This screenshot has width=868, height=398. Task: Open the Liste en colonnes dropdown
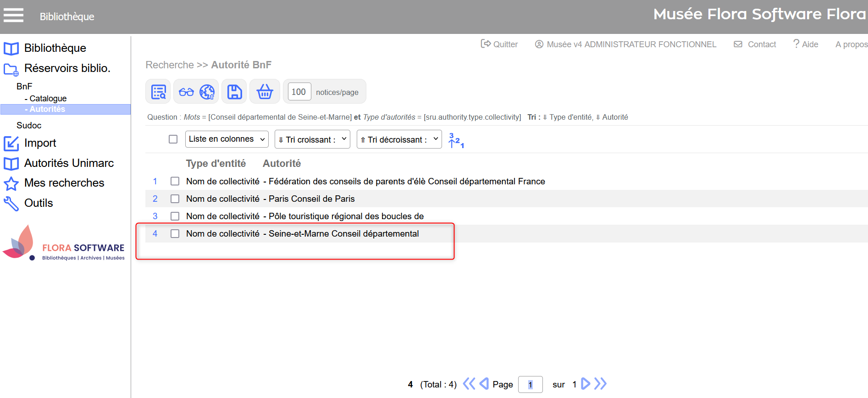[x=227, y=139]
